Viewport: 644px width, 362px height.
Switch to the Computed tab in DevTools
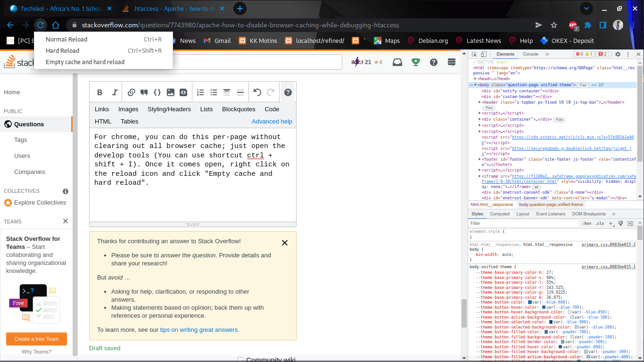500,214
